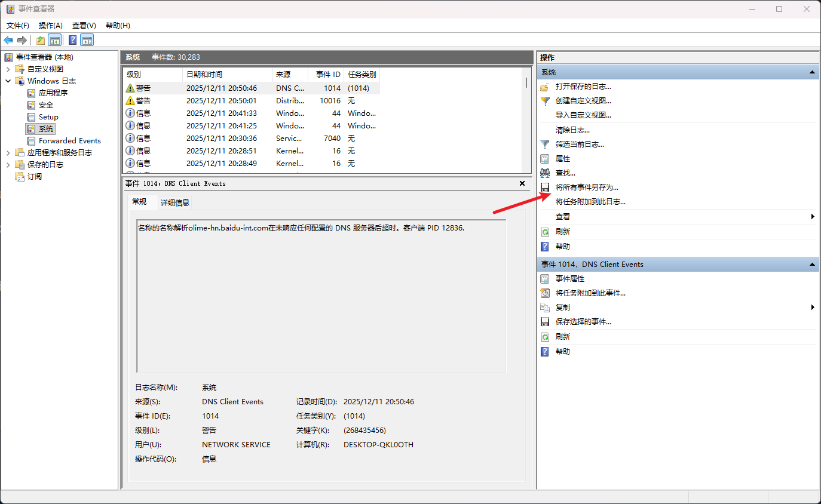Open 属性 under the 系统 actions
Image resolution: width=821 pixels, height=504 pixels.
pyautogui.click(x=563, y=158)
